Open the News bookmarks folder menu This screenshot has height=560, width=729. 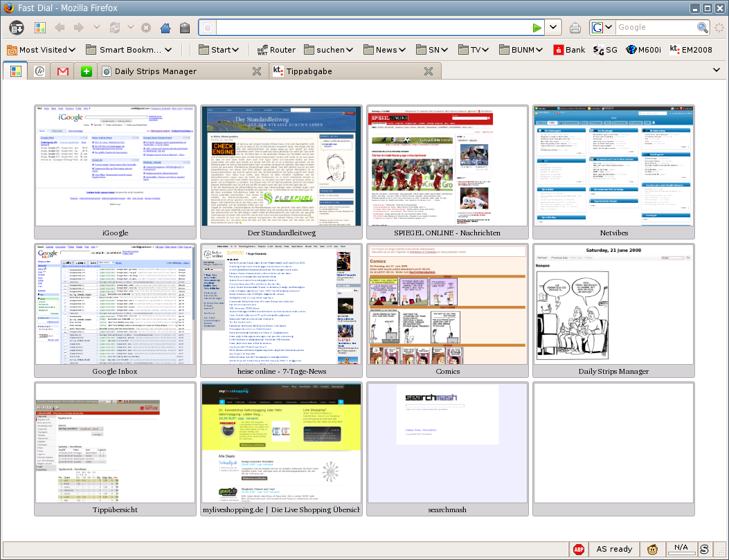386,50
